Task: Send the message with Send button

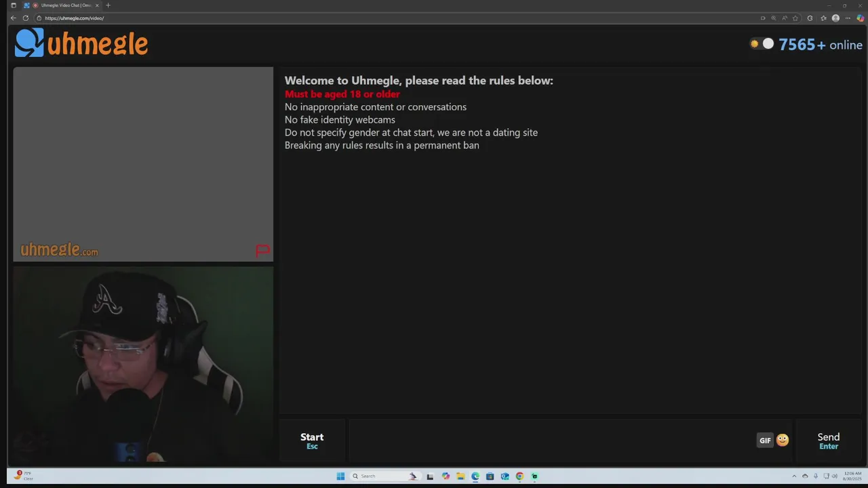Action: tap(829, 441)
